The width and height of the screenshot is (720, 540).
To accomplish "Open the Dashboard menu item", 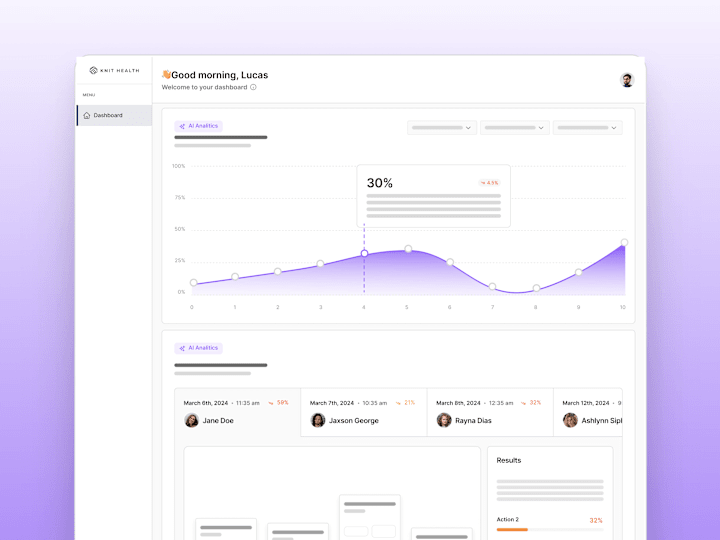I will click(x=114, y=115).
